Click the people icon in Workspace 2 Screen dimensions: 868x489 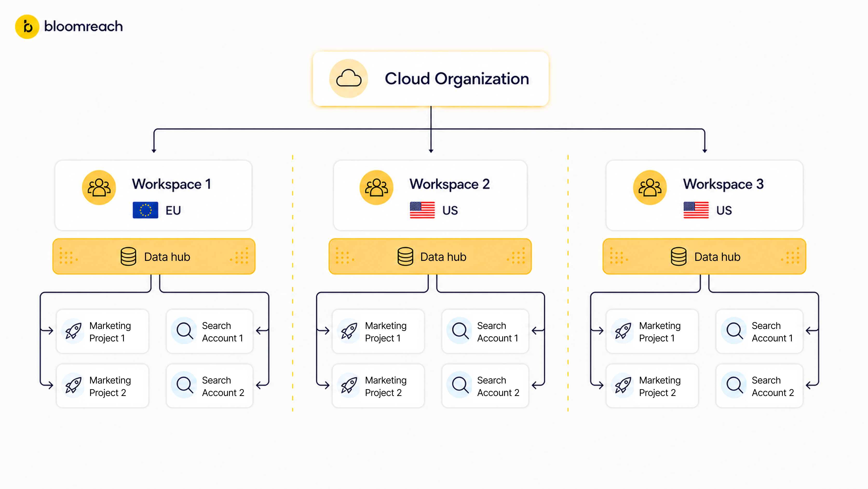[x=376, y=188]
